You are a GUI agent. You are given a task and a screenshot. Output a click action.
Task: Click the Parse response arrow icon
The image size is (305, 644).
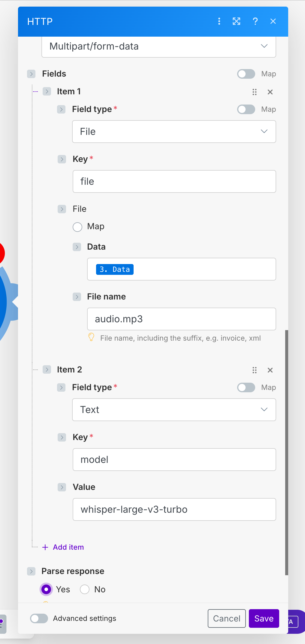tap(31, 571)
